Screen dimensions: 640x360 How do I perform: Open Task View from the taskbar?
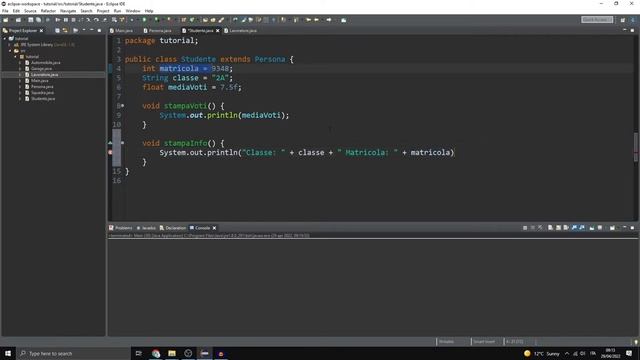tap(139, 353)
